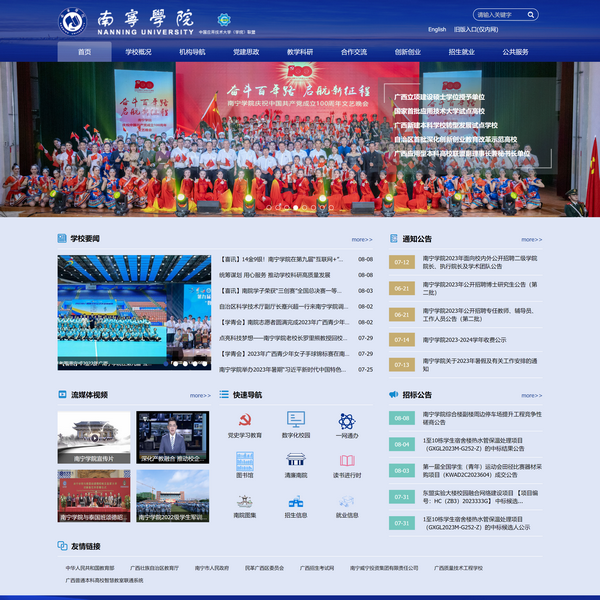Viewport: 600px width, 600px height.
Task: Click the first banner carousel dot
Action: [268, 207]
